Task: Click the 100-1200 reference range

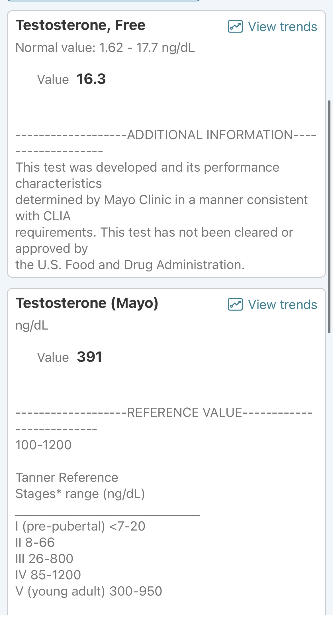Action: [x=43, y=445]
